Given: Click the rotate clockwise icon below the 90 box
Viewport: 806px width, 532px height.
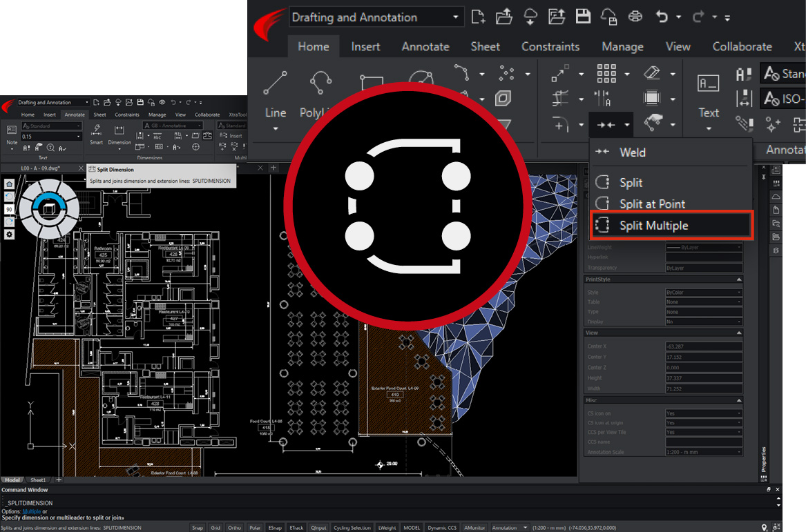Looking at the screenshot, I should [9, 221].
